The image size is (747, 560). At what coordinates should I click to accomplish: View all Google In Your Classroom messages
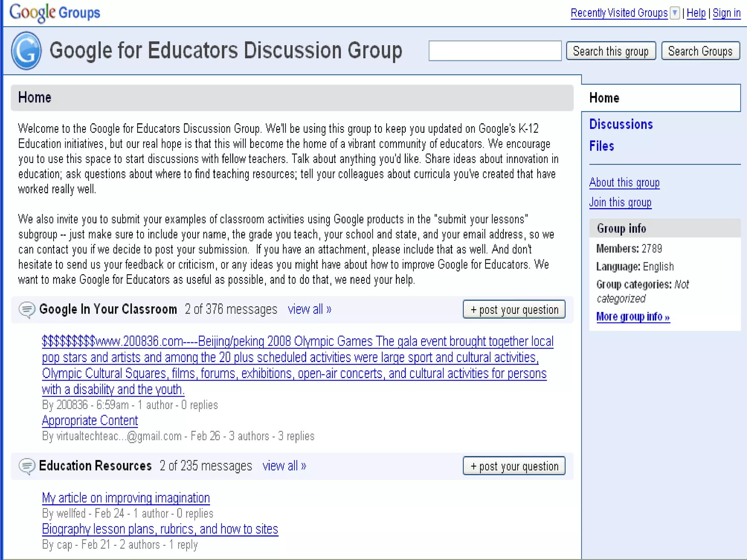coord(309,310)
